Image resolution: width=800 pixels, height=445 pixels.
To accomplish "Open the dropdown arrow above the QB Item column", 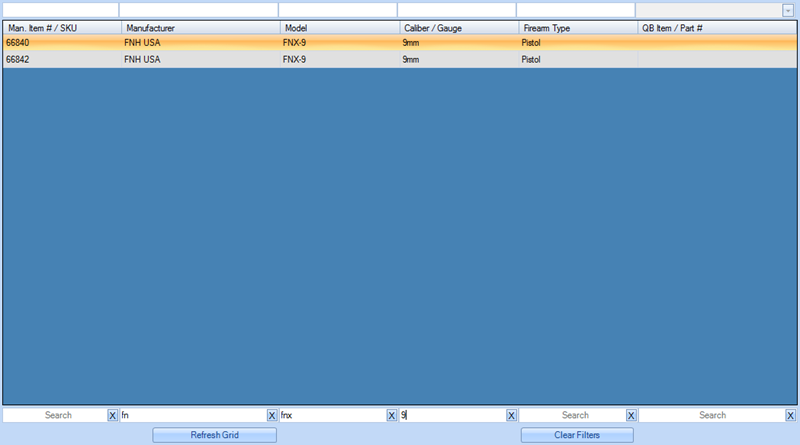I will point(788,10).
